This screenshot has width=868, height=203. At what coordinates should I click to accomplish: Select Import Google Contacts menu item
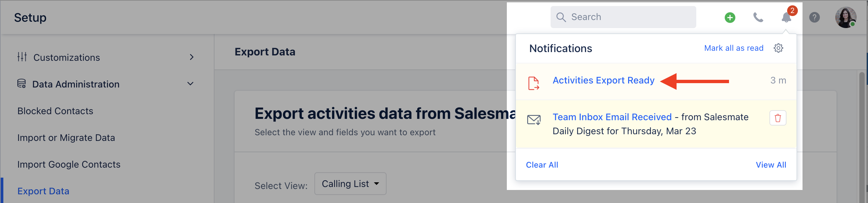69,164
